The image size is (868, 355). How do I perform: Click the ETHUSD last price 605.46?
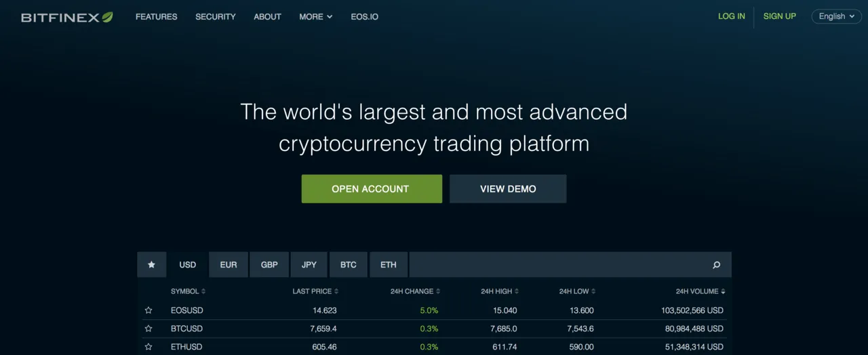pyautogui.click(x=324, y=347)
